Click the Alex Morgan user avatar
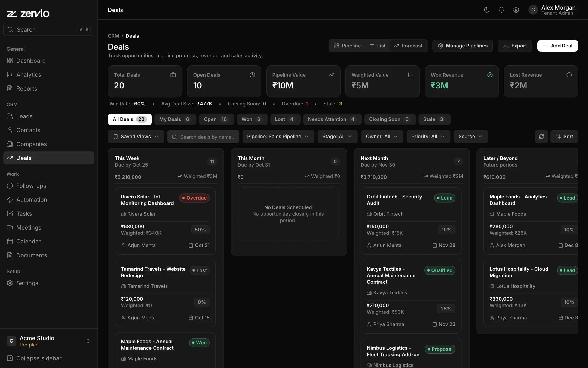Image resolution: width=588 pixels, height=368 pixels. tap(533, 10)
